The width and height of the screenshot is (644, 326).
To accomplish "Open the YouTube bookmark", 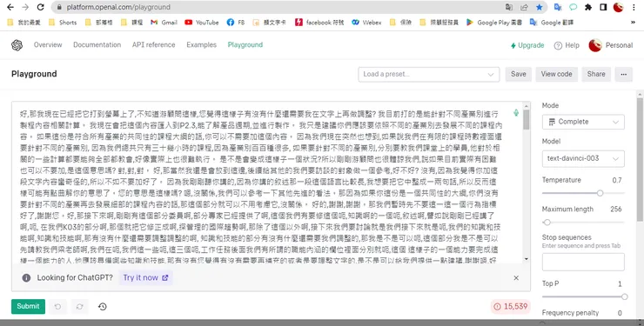I will (x=202, y=22).
